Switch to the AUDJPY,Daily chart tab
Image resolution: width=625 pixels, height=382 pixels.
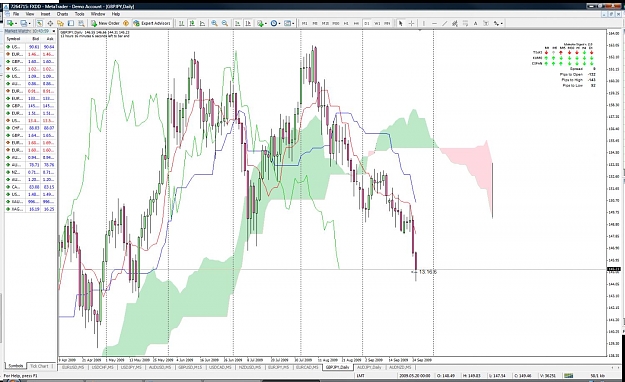coord(369,367)
